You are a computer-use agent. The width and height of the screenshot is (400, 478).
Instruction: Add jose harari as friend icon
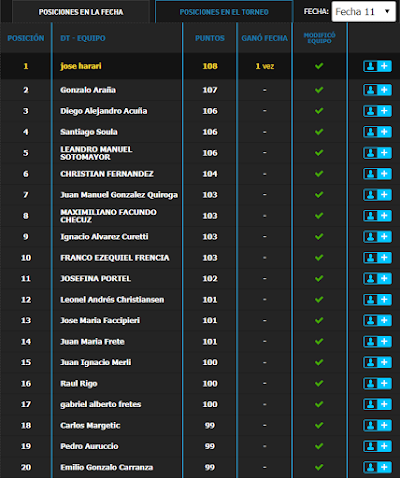pyautogui.click(x=377, y=66)
